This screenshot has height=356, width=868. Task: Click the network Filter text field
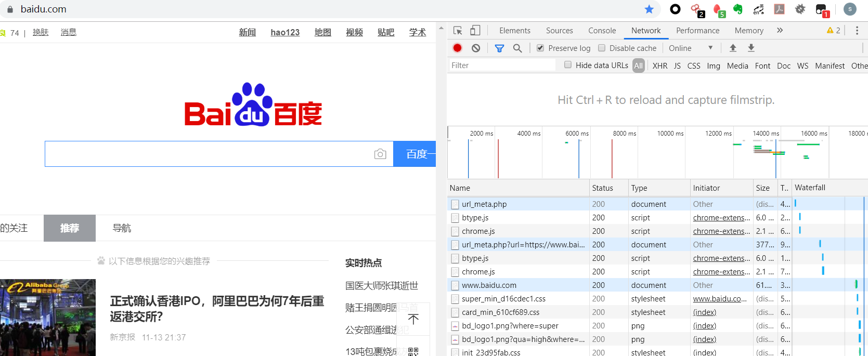pos(502,65)
